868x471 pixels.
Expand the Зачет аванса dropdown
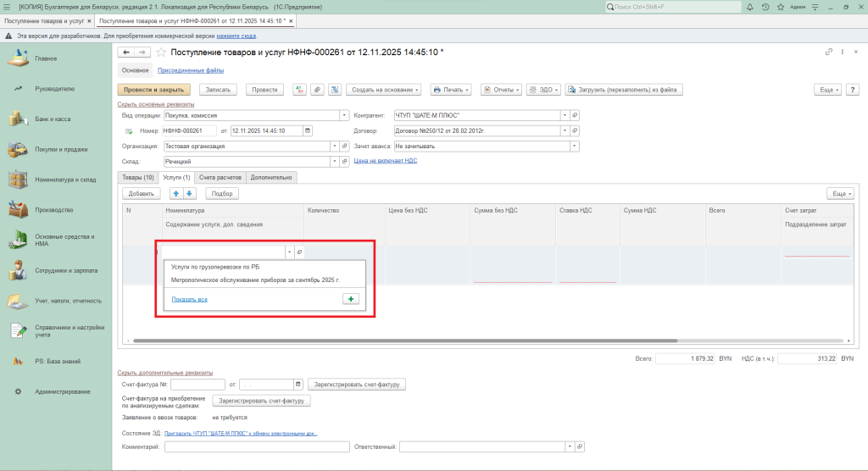(x=574, y=146)
